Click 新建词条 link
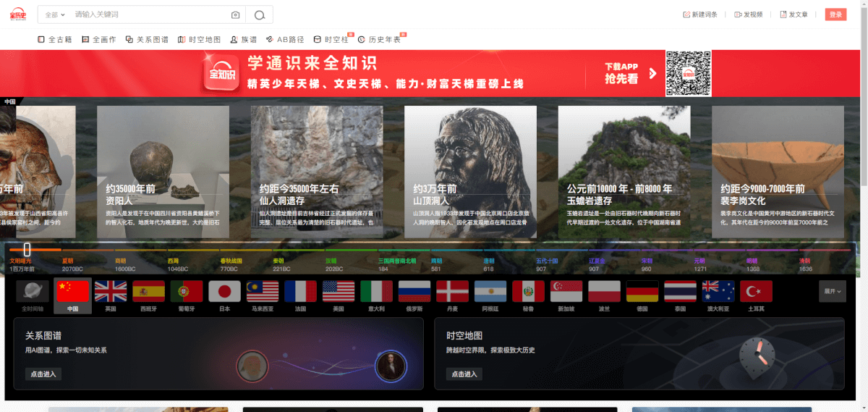 pyautogui.click(x=700, y=14)
